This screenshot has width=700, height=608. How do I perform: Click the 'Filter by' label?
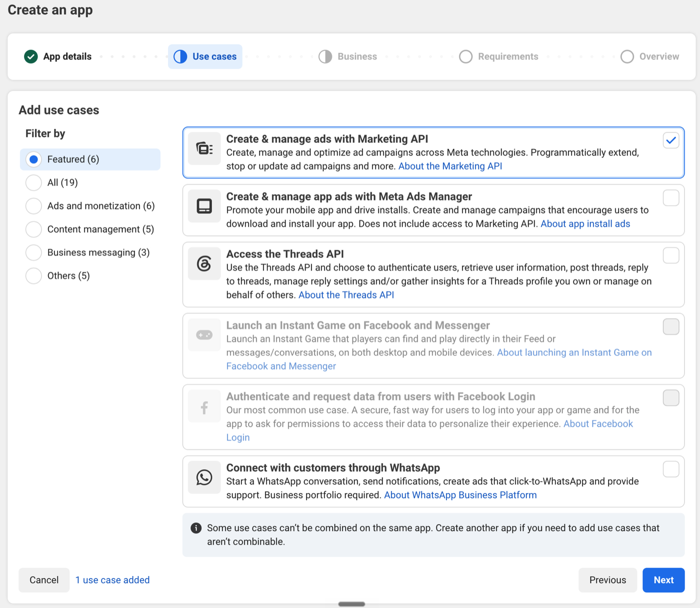tap(45, 133)
